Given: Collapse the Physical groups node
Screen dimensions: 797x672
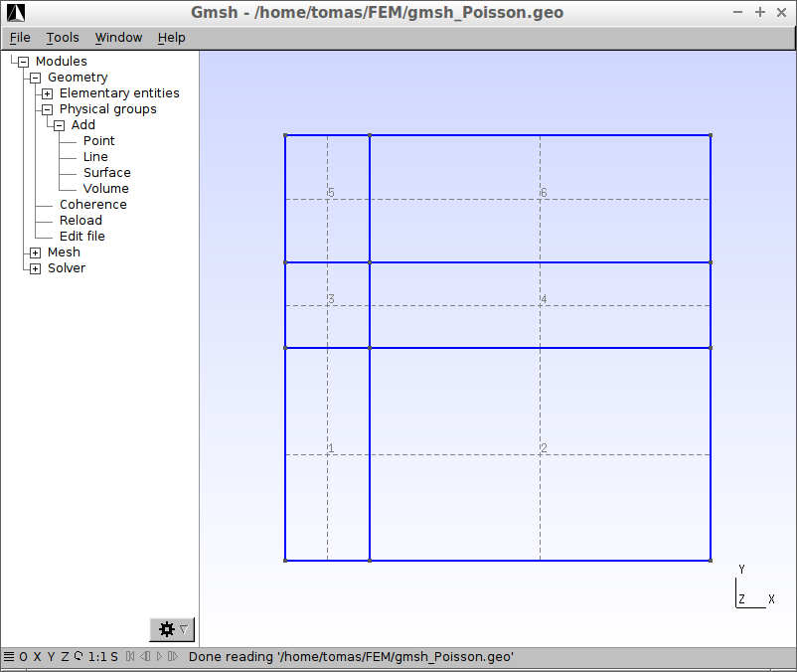Looking at the screenshot, I should pyautogui.click(x=48, y=109).
